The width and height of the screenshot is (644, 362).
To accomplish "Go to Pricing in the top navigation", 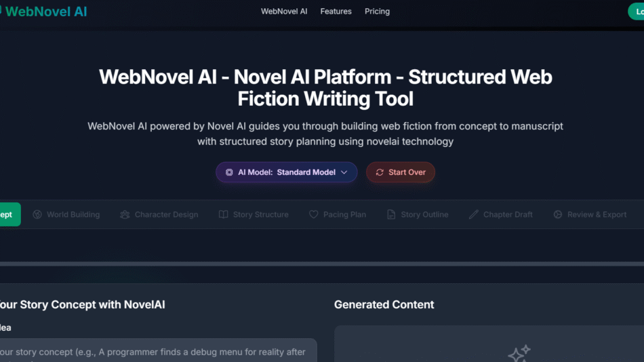I will point(377,12).
